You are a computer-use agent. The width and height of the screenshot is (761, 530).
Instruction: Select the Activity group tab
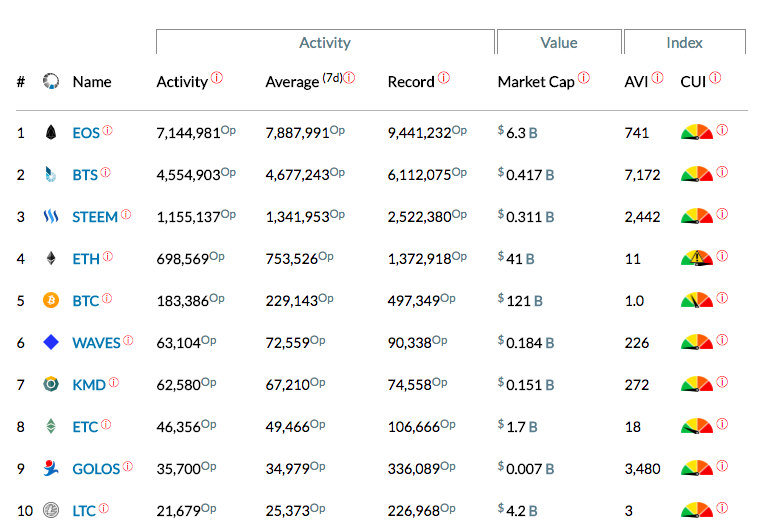[x=325, y=43]
